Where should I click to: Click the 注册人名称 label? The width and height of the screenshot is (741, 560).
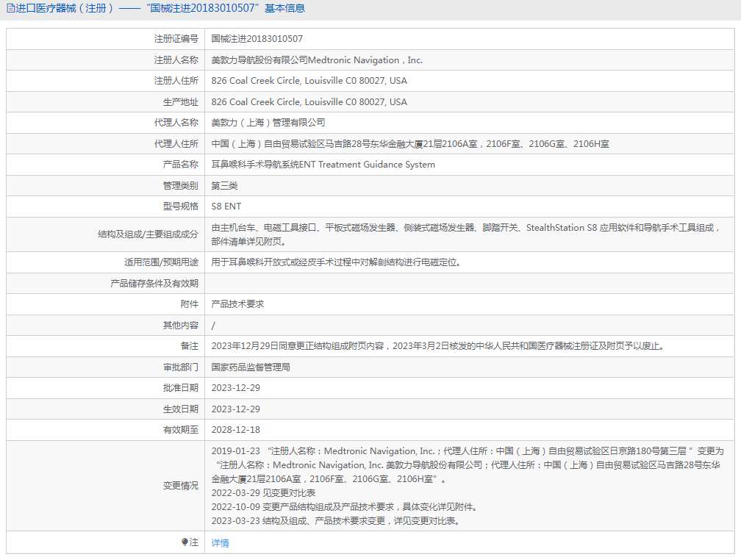[x=176, y=60]
